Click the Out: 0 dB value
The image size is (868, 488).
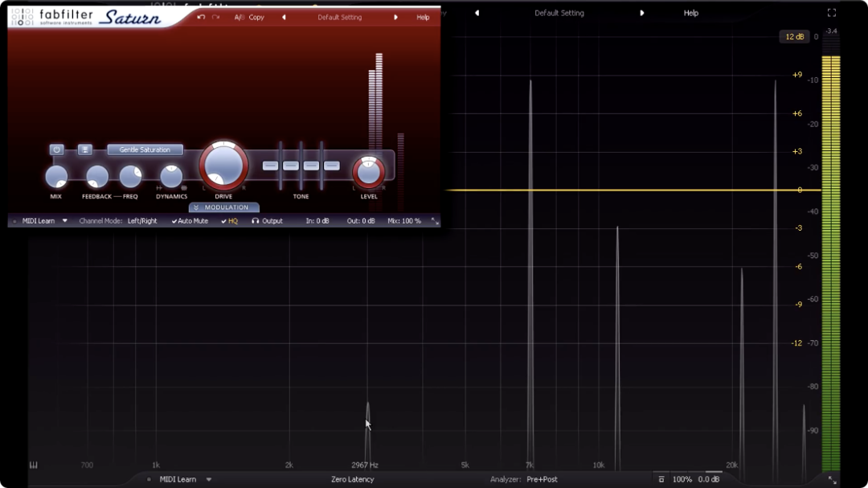(x=361, y=221)
